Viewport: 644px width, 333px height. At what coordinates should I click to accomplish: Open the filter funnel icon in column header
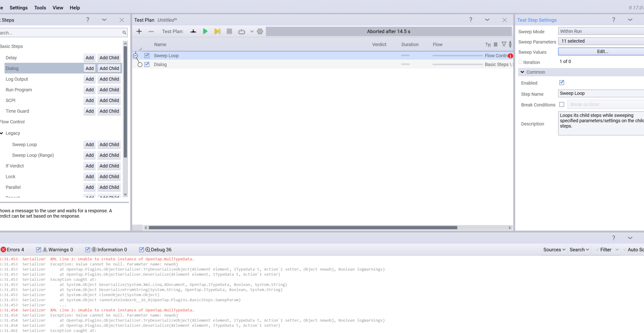tap(503, 44)
